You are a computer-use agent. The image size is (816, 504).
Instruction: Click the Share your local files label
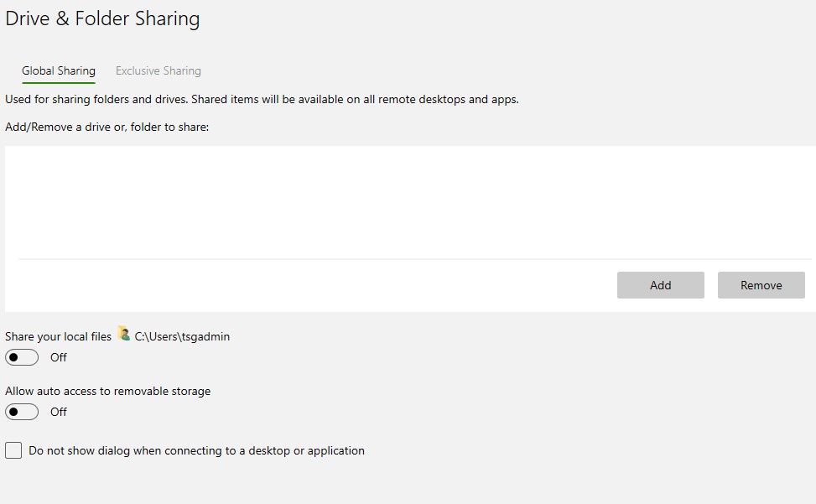[x=58, y=337]
